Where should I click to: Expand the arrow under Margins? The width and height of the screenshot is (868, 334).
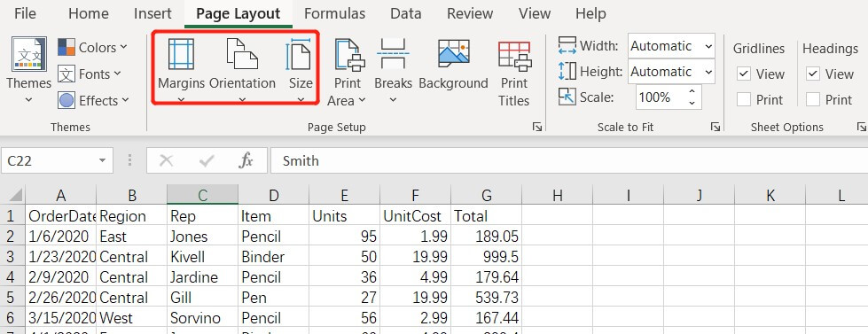tap(181, 100)
